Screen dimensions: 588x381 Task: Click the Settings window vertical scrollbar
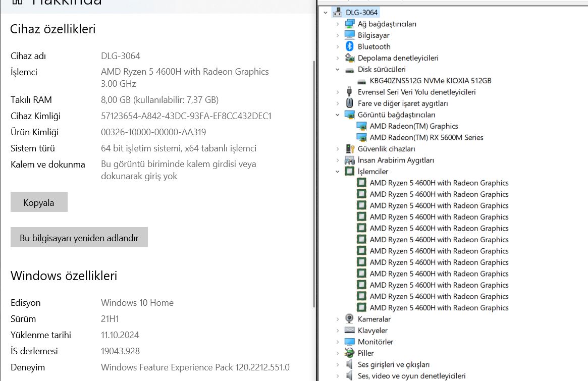pyautogui.click(x=314, y=184)
